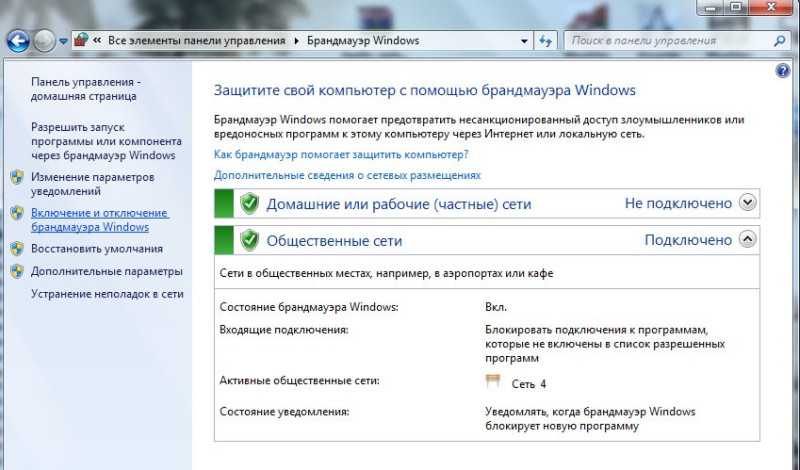
Task: Click the bench network icon beside 'Сеть 4'
Action: (x=493, y=381)
